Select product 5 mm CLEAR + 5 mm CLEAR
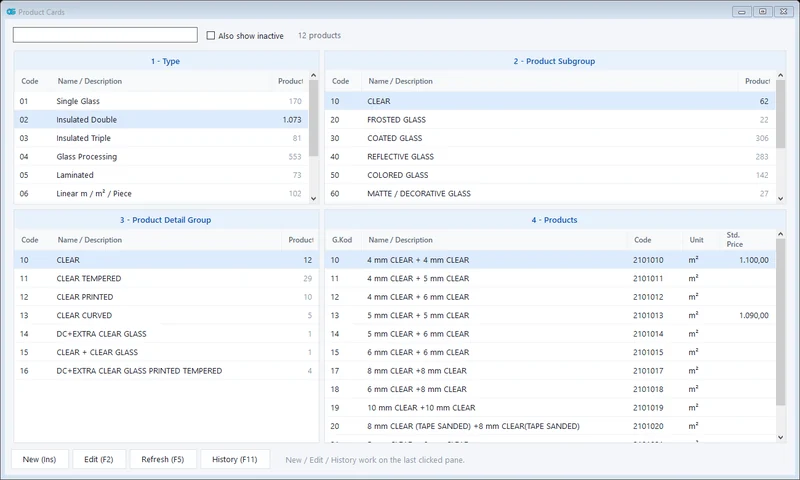Viewport: 800px width, 480px height. (x=550, y=315)
